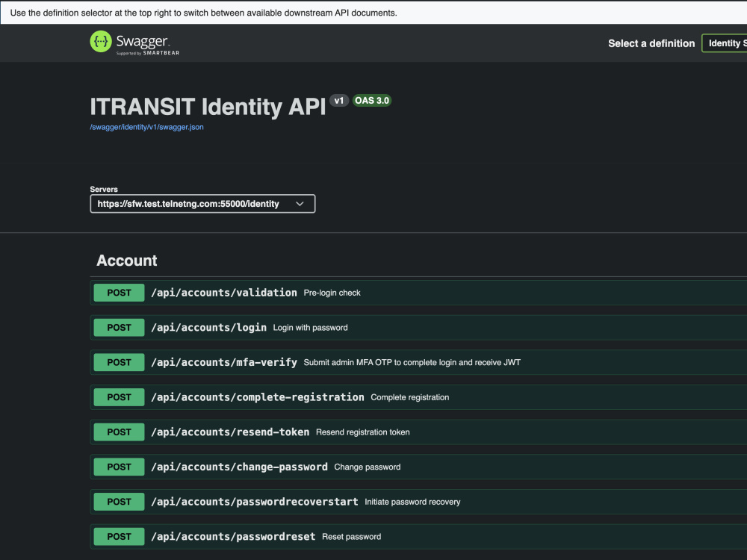Click the 'Resend registration token' description
Screen dimensions: 747x560
click(x=362, y=432)
